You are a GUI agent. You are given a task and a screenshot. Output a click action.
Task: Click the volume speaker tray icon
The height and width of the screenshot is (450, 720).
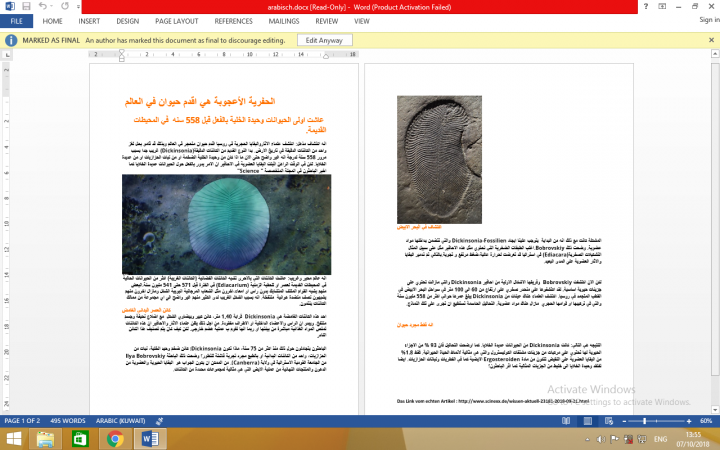(601, 439)
